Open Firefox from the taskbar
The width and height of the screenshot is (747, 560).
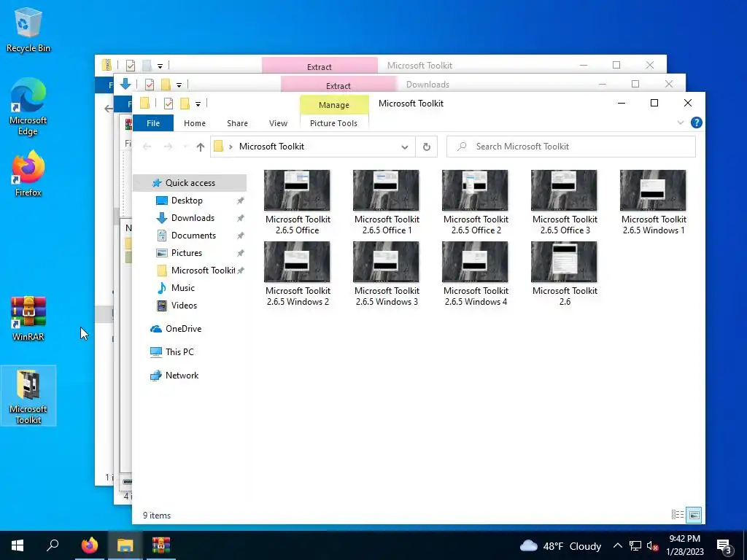click(89, 545)
